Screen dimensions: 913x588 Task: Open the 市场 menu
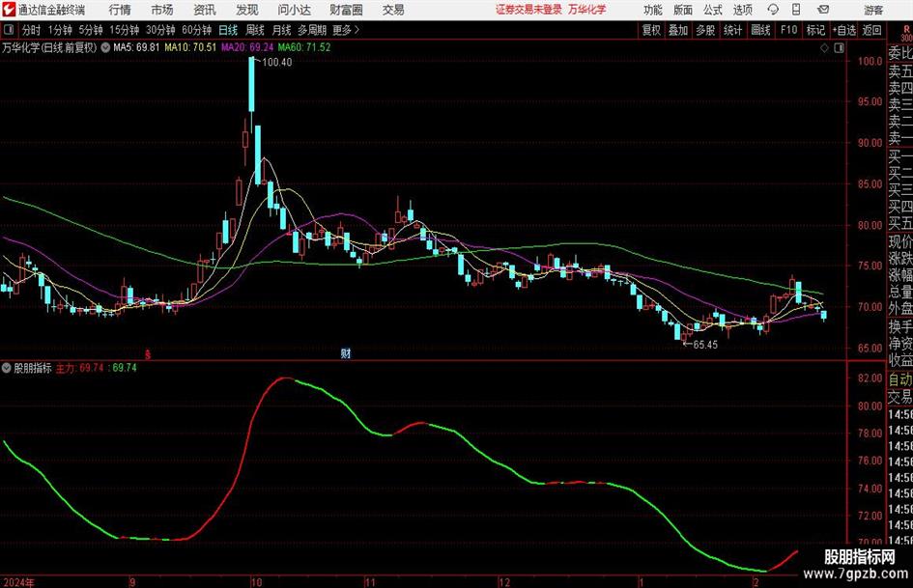click(162, 10)
